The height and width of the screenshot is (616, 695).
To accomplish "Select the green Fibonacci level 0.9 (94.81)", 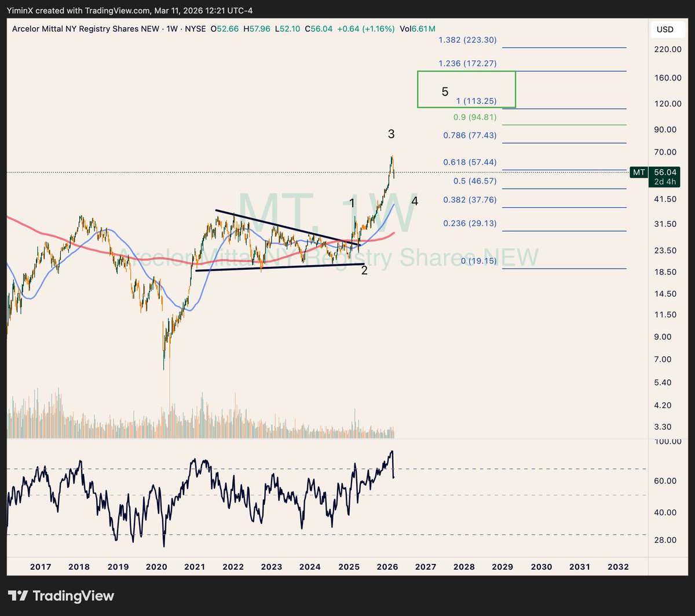I will [x=474, y=117].
